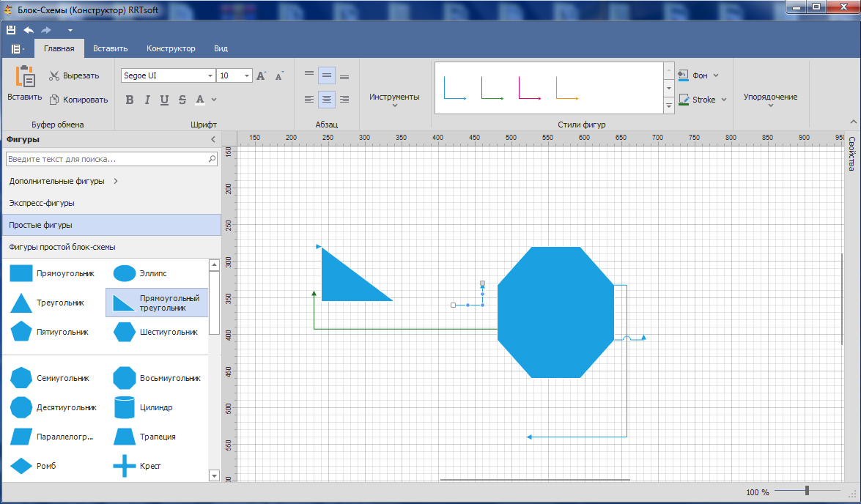This screenshot has width=861, height=504.
Task: Switch to the Конструктор ribbon tab
Action: (171, 48)
